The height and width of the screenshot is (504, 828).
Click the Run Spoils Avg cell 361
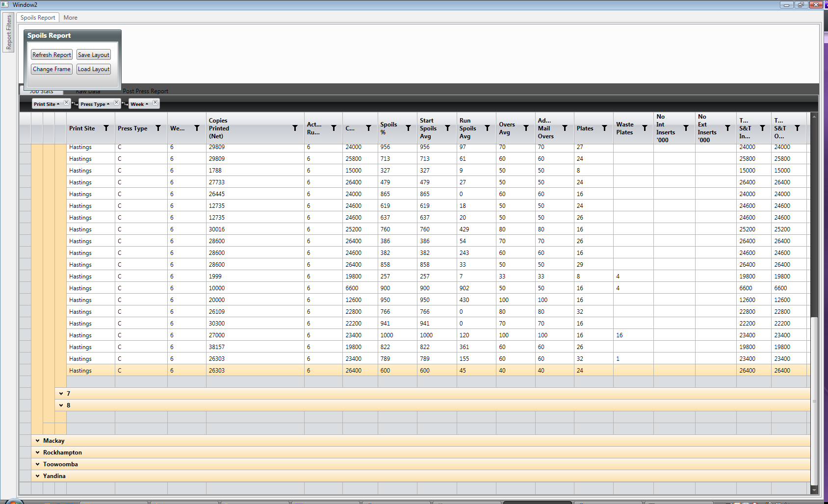(x=476, y=347)
